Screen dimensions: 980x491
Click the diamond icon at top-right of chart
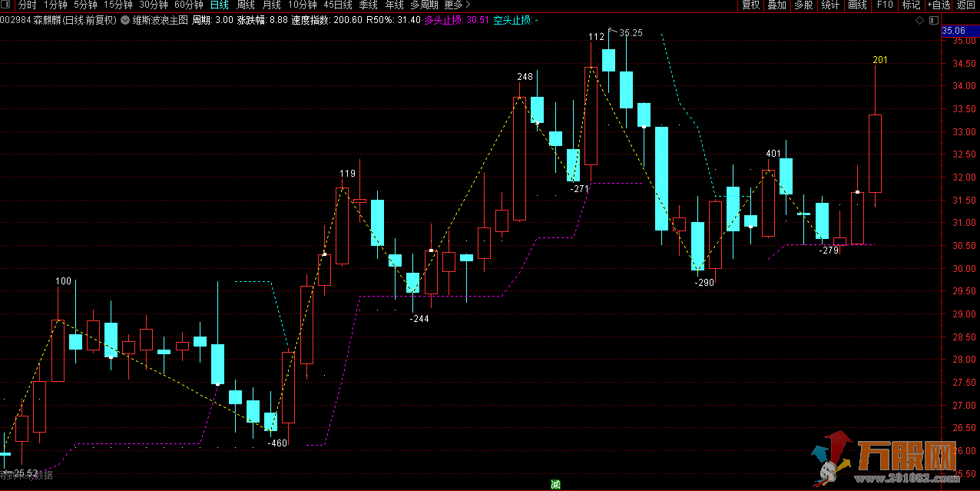pos(919,20)
